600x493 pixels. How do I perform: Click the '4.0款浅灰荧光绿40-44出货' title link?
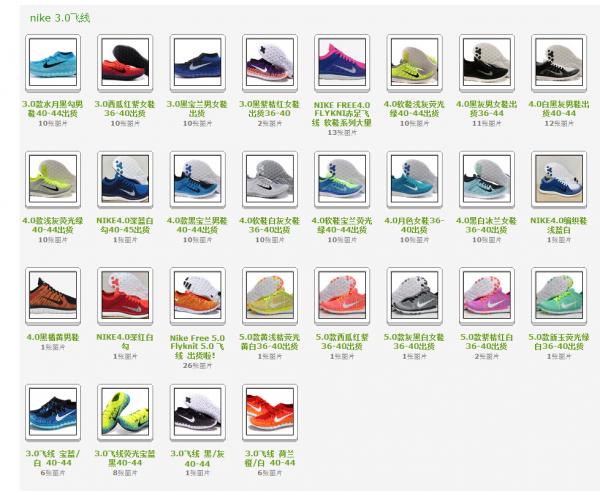pyautogui.click(x=52, y=225)
